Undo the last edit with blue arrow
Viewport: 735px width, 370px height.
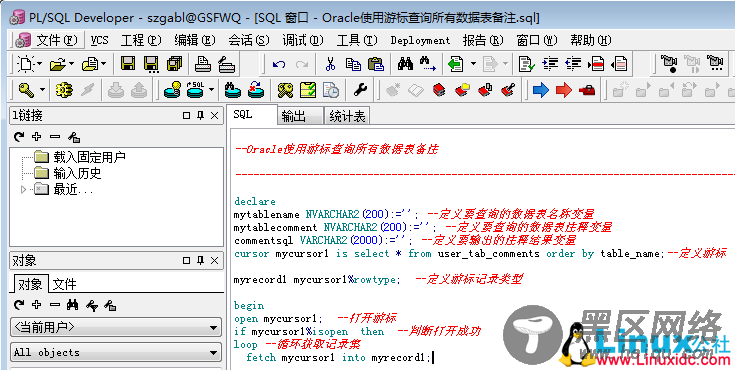pyautogui.click(x=278, y=64)
